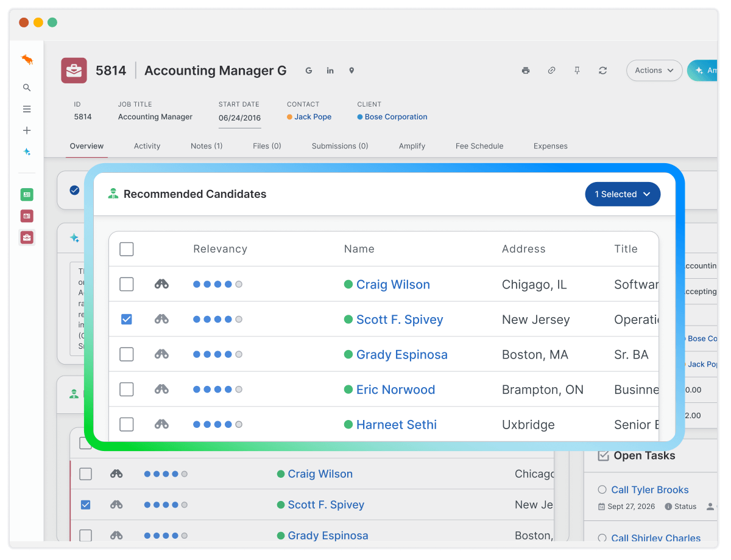This screenshot has width=731, height=560.
Task: Open the Submissions (0) tab
Action: (340, 146)
